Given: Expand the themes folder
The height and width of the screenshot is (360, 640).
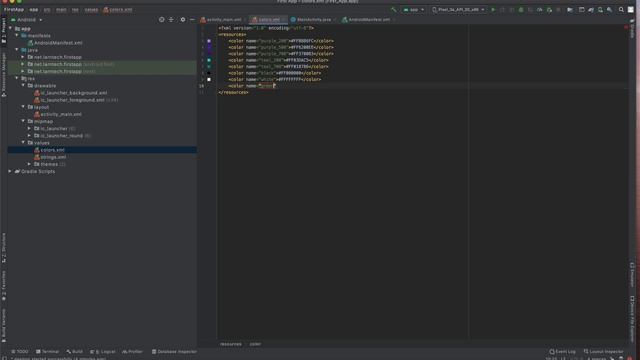Looking at the screenshot, I should pyautogui.click(x=29, y=164).
